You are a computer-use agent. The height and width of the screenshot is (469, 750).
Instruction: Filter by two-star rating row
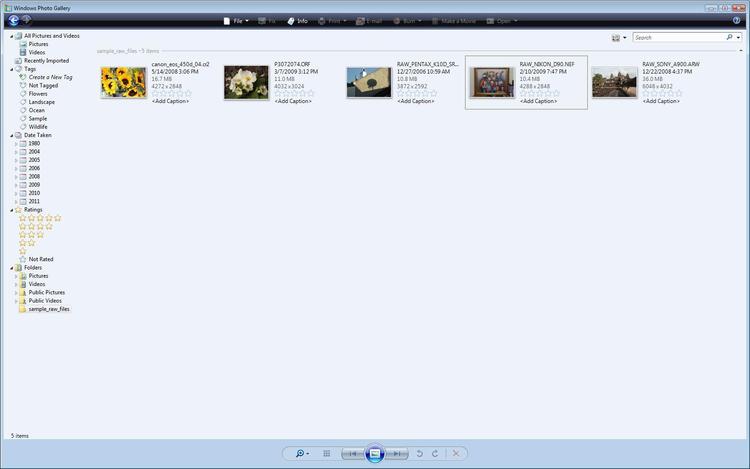pos(27,243)
